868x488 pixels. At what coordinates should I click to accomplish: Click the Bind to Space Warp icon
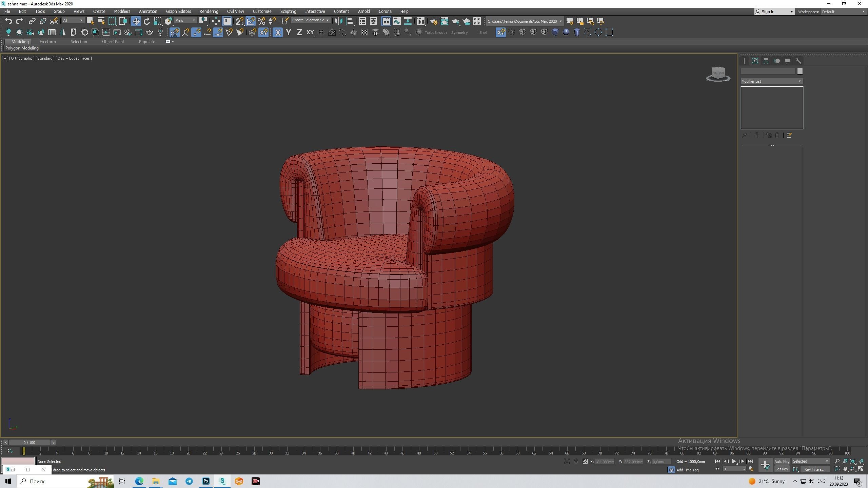tap(54, 21)
